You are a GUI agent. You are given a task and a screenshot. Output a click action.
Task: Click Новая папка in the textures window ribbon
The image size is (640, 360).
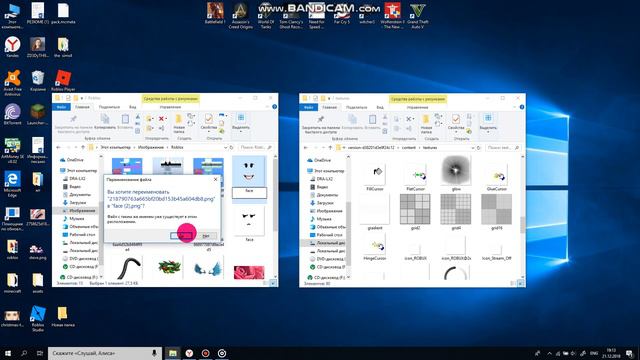tap(426, 124)
